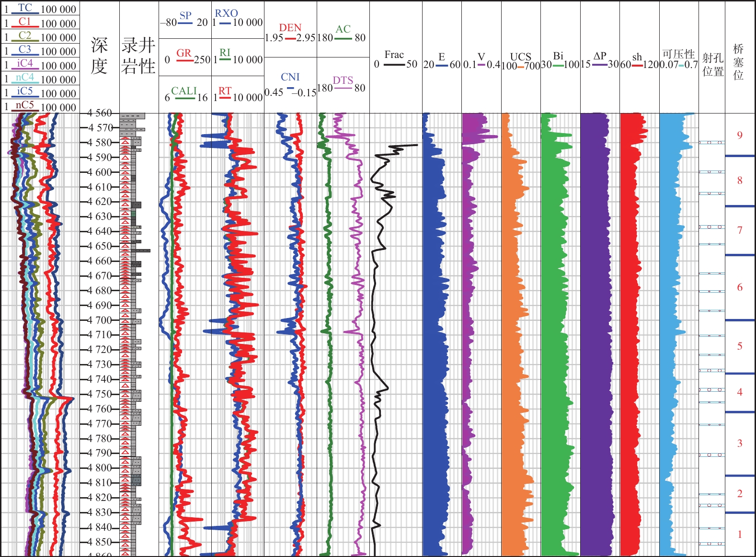Select the red RT curve label

click(225, 91)
